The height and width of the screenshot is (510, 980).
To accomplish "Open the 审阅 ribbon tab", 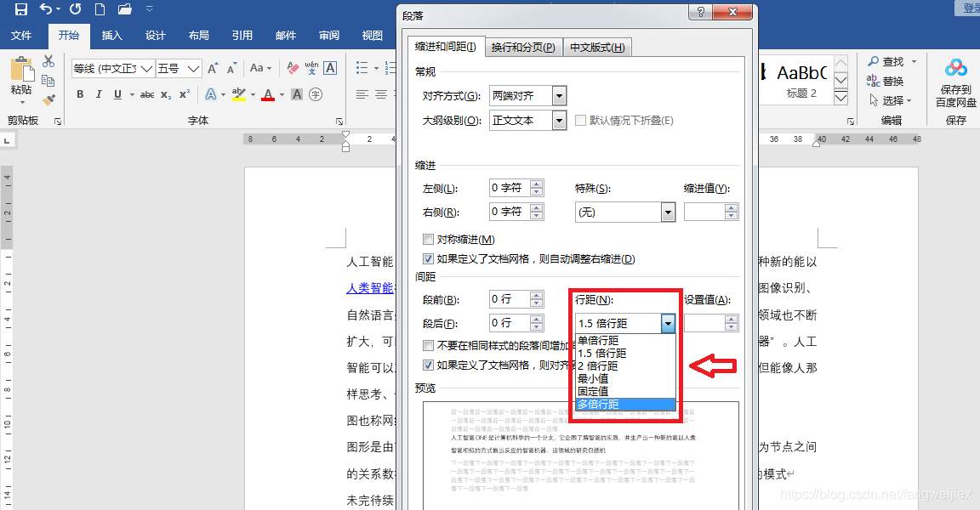I will click(328, 36).
